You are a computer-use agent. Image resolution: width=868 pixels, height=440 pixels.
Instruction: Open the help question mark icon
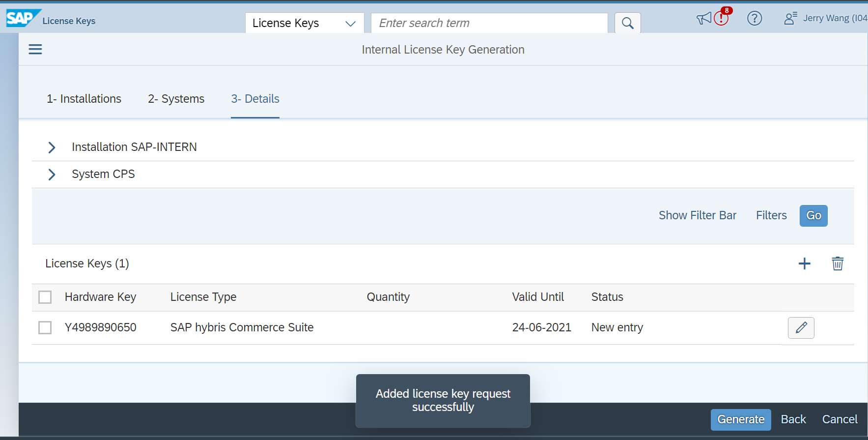754,19
